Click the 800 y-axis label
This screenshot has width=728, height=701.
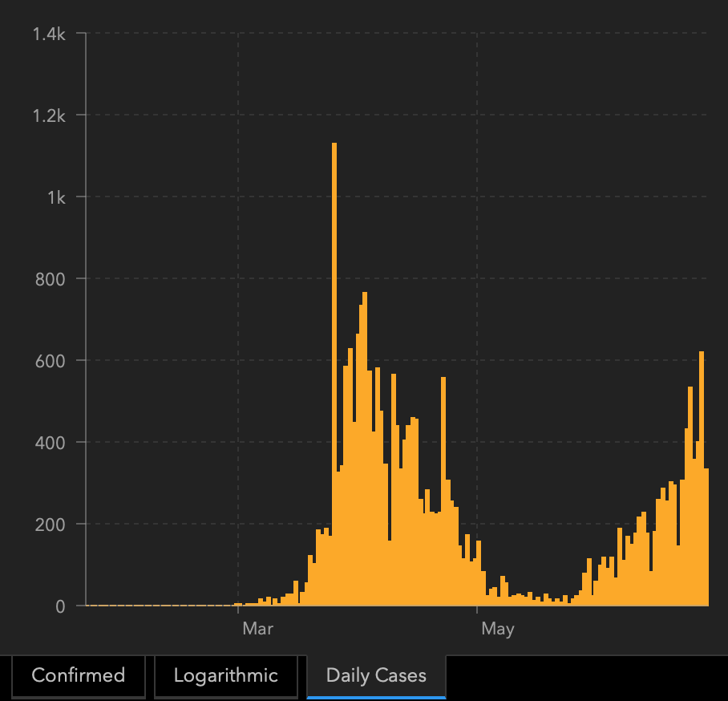click(x=51, y=279)
